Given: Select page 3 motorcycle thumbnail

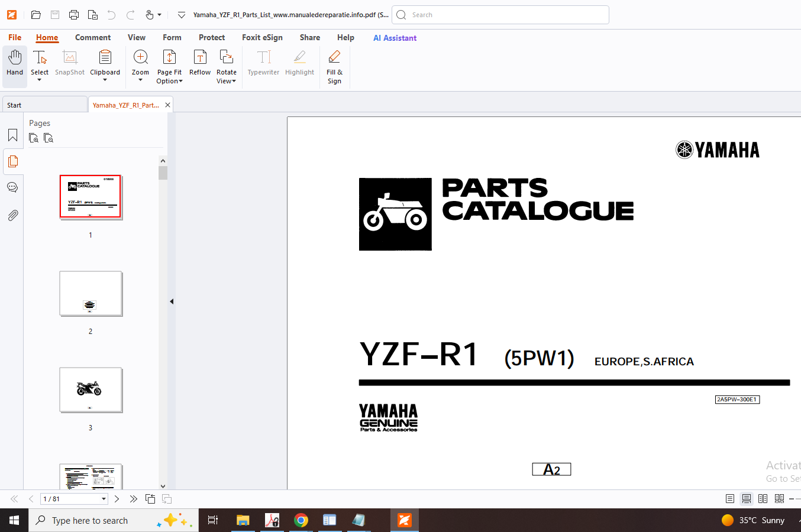Looking at the screenshot, I should 91,390.
